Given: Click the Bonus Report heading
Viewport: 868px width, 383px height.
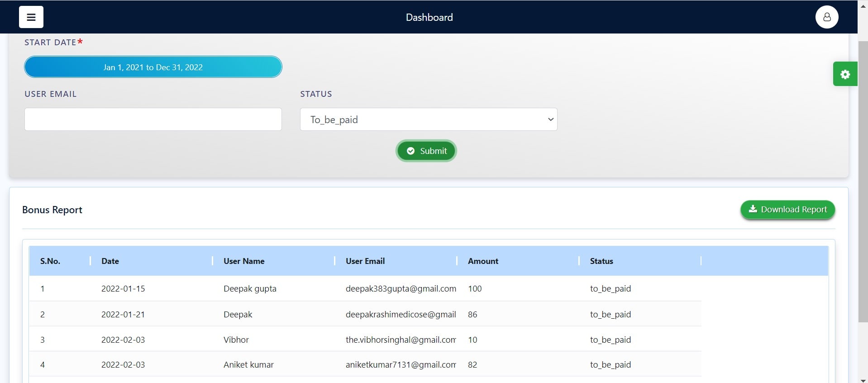Looking at the screenshot, I should (x=52, y=210).
